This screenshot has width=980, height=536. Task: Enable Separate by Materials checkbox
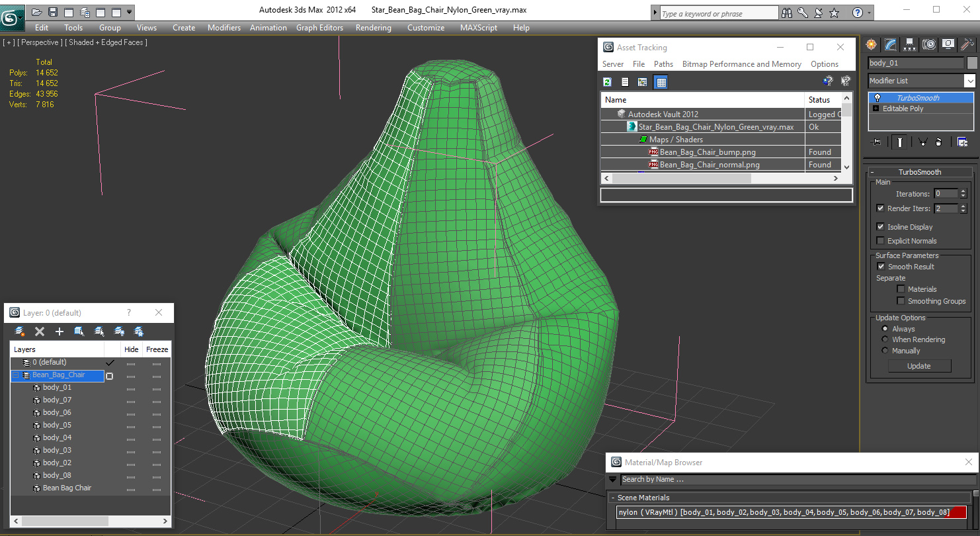coord(901,289)
